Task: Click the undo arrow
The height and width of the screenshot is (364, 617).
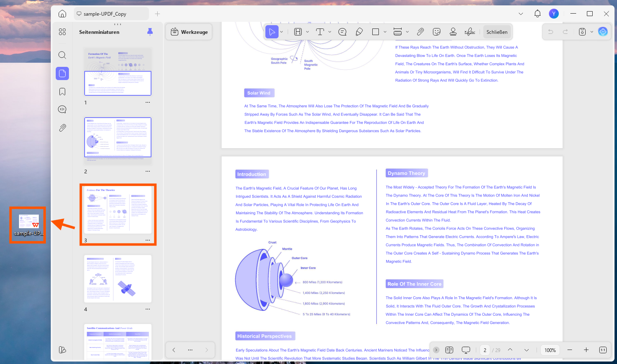Action: (551, 32)
